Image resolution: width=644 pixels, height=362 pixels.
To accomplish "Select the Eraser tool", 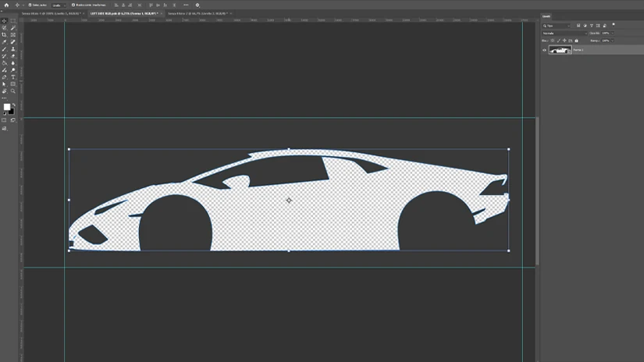I will coord(13,56).
